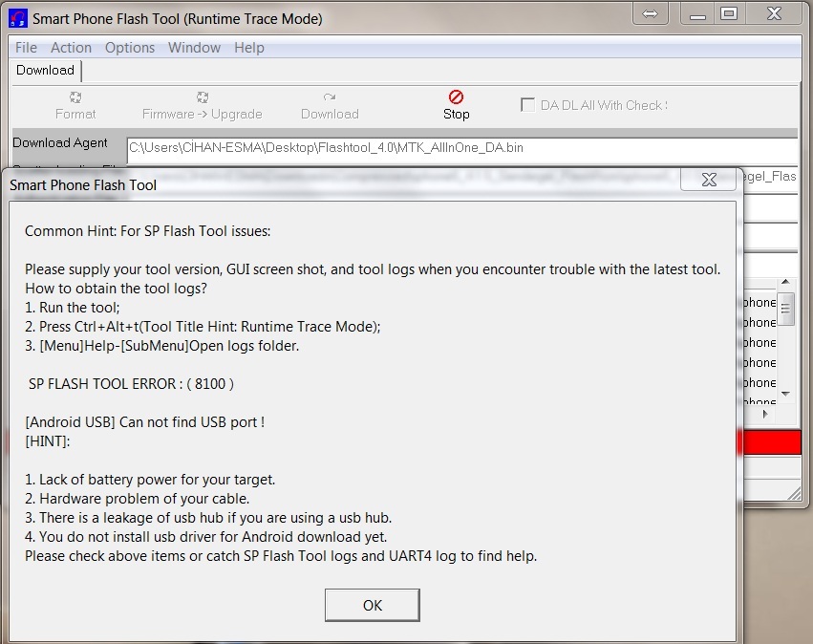Screen dimensions: 813x644
Task: Click the Stop toolbar icon
Action: point(456,97)
